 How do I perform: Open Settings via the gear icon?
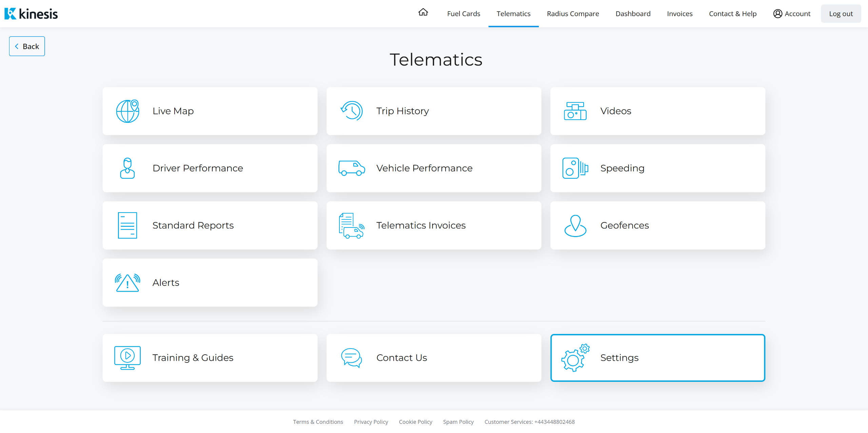click(x=575, y=358)
